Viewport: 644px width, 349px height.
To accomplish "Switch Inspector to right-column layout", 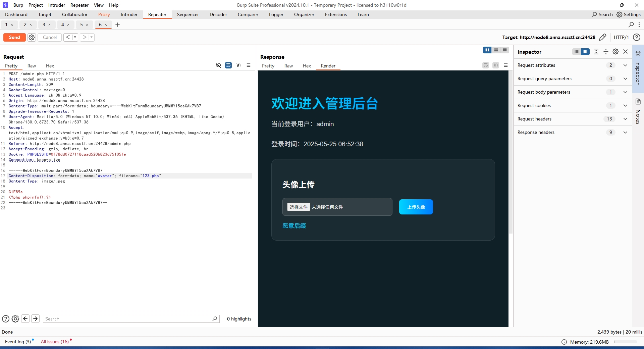I will (x=585, y=52).
